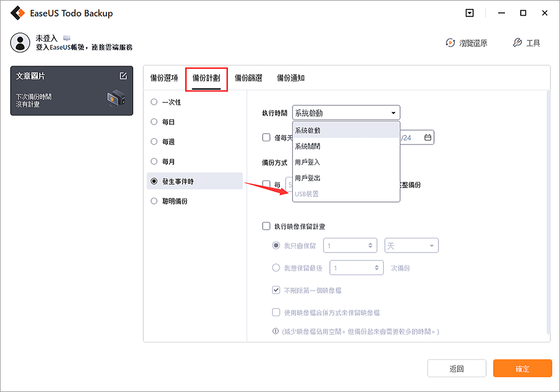Open the title bar dropdown menu icon
Screen dimensions: 560x392
tap(470, 13)
